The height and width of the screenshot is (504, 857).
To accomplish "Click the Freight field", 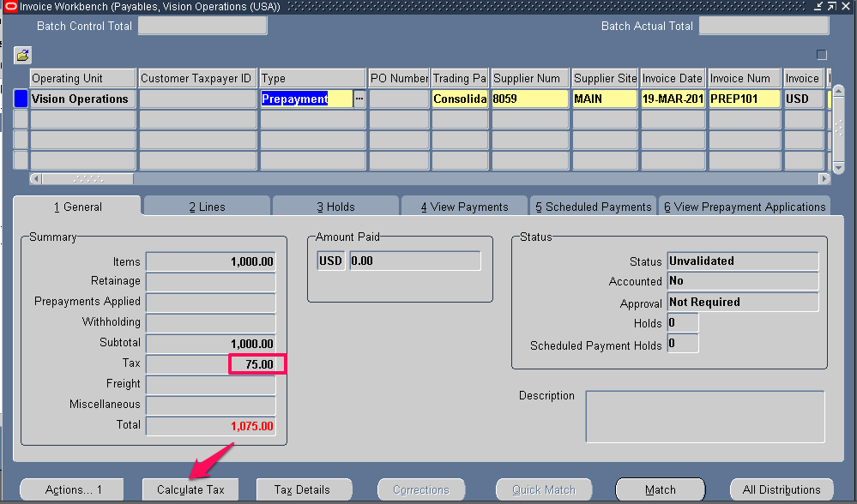I will [210, 385].
